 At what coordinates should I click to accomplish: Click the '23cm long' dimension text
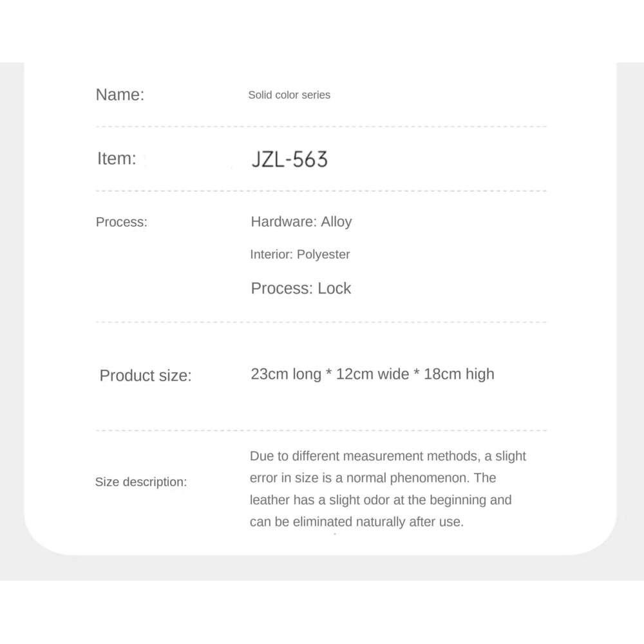(x=285, y=374)
